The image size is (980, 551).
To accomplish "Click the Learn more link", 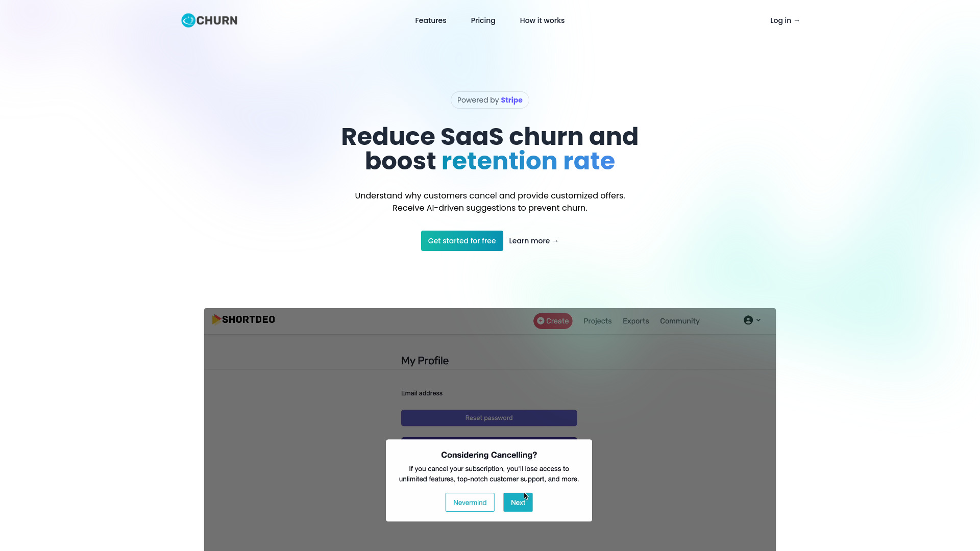I will [534, 240].
